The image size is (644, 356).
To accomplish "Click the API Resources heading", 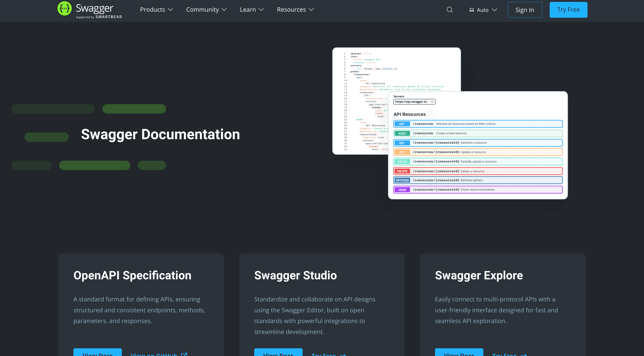I will pyautogui.click(x=410, y=114).
